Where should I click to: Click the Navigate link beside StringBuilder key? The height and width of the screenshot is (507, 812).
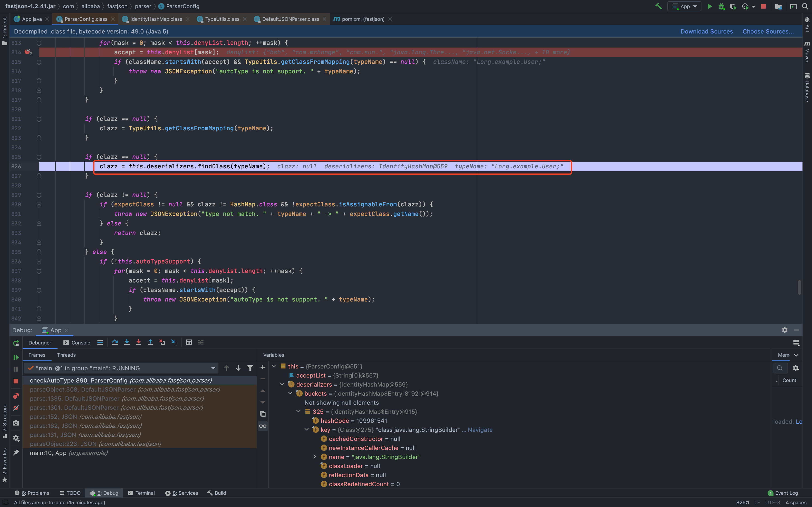(x=480, y=430)
